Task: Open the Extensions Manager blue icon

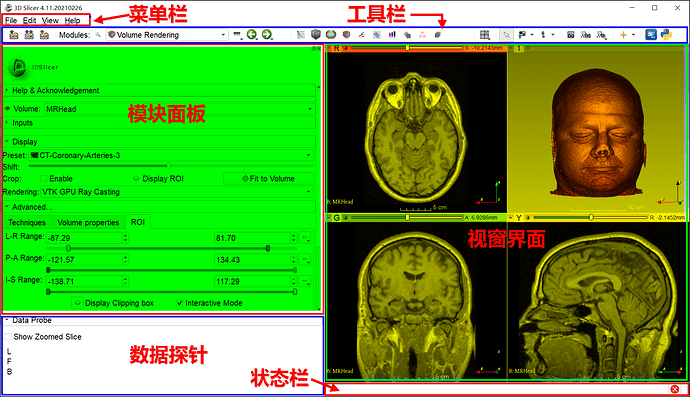Action: pos(651,34)
